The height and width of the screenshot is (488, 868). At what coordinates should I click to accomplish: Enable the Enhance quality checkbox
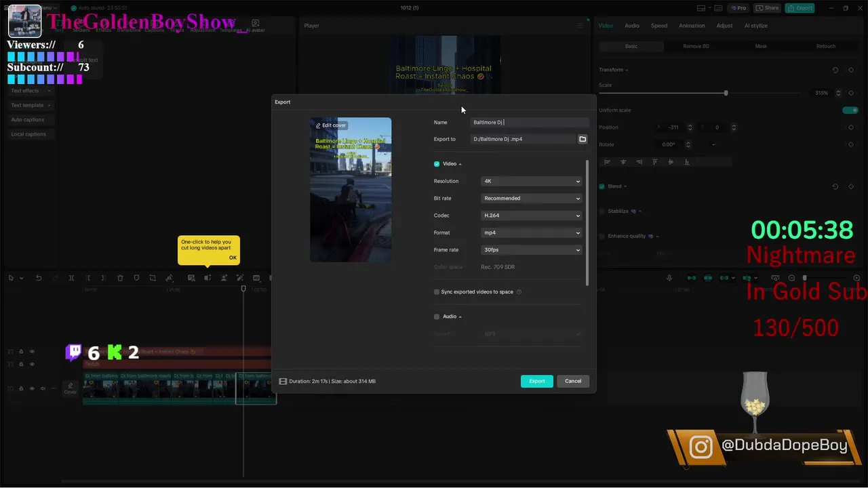(601, 237)
